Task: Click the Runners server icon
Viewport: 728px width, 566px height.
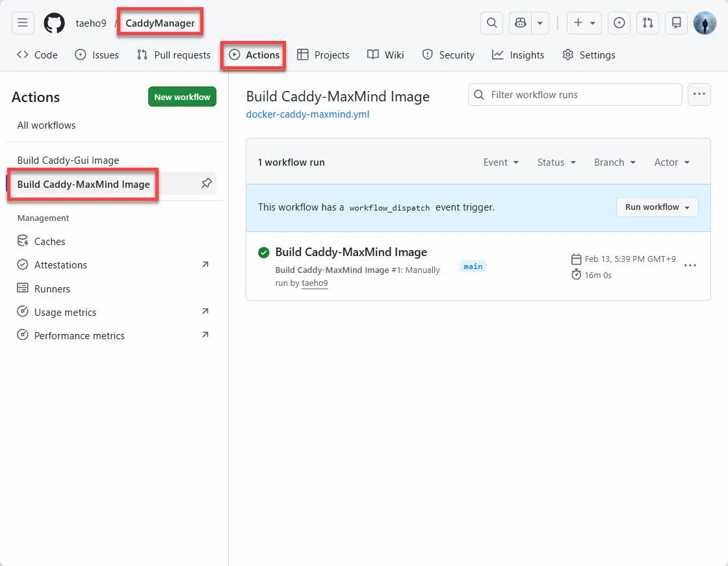Action: (23, 288)
